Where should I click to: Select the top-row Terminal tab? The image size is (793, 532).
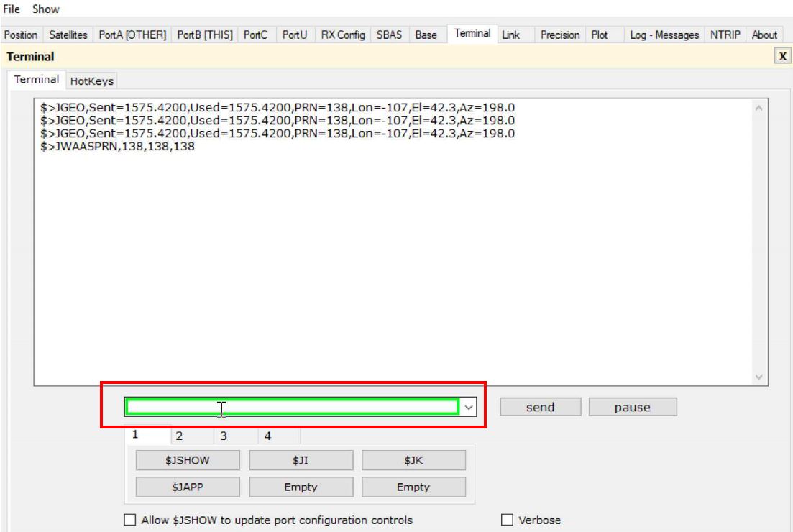(x=472, y=33)
